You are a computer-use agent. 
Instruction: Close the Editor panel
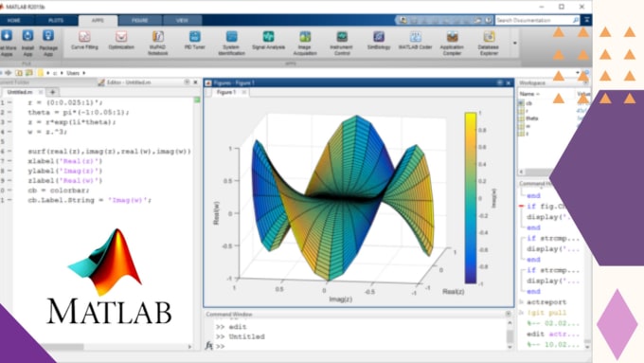click(x=195, y=82)
